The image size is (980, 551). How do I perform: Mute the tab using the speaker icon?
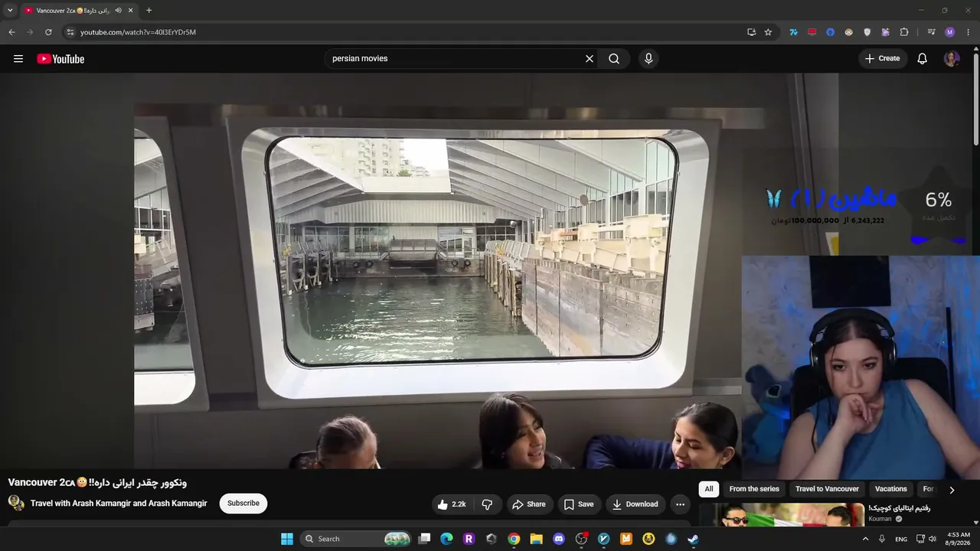(x=118, y=11)
